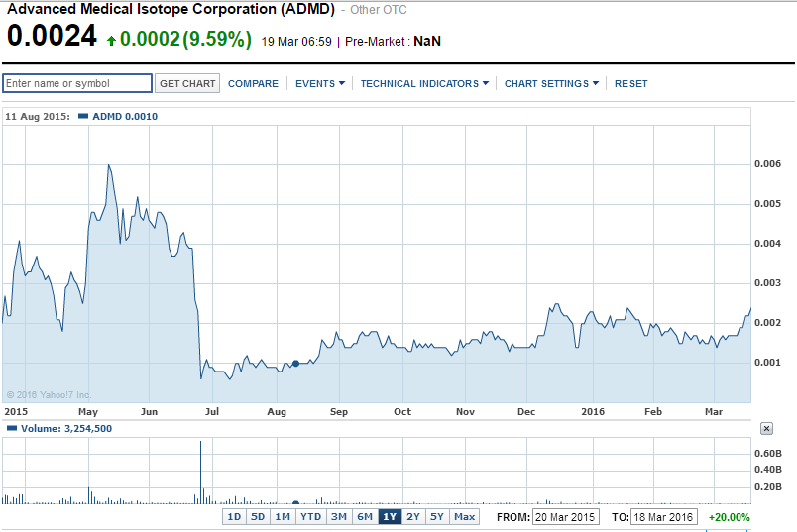Viewport: 797px width, 532px height.
Task: Click the ADMD series legend color icon
Action: tap(83, 116)
